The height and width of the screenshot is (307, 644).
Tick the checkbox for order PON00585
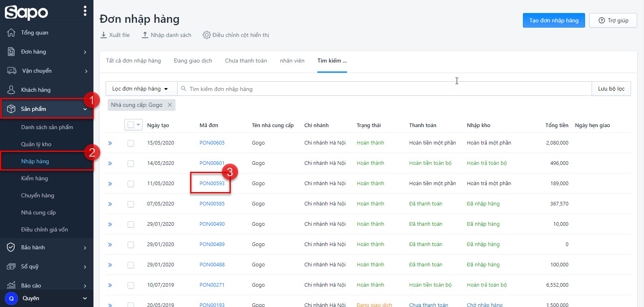[x=131, y=204]
